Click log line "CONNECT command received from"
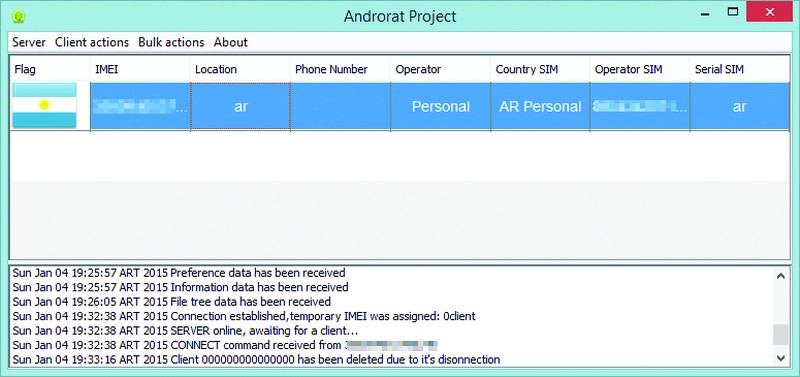 coord(226,345)
